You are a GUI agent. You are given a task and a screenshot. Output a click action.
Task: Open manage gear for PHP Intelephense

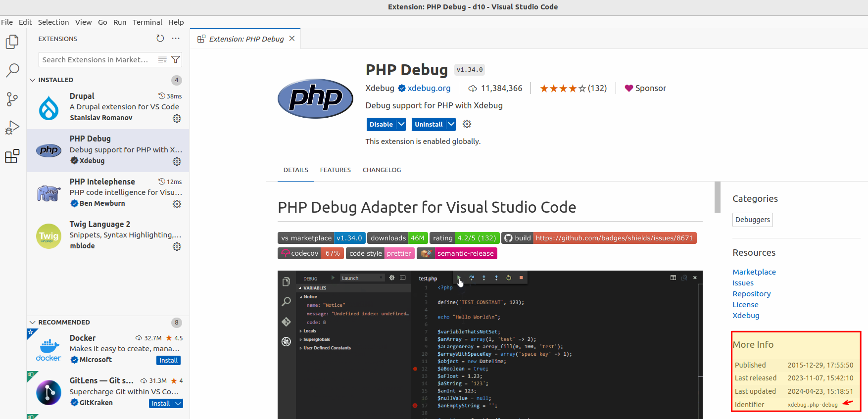(177, 204)
